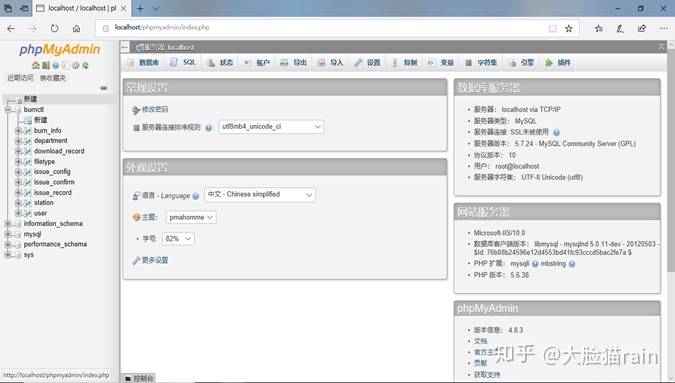Open navigation panel settings gear icon
The height and width of the screenshot is (383, 675).
pyautogui.click(x=75, y=65)
